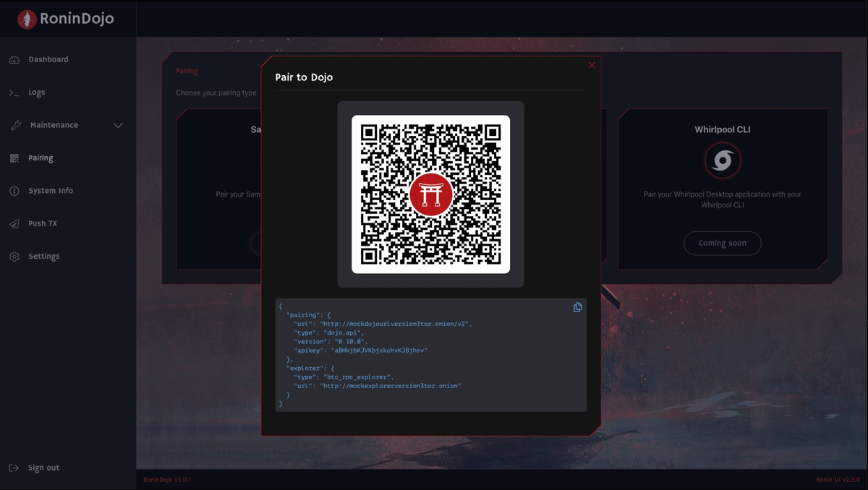Viewport: 868px width, 490px height.
Task: Click Sign out label
Action: pyautogui.click(x=43, y=468)
